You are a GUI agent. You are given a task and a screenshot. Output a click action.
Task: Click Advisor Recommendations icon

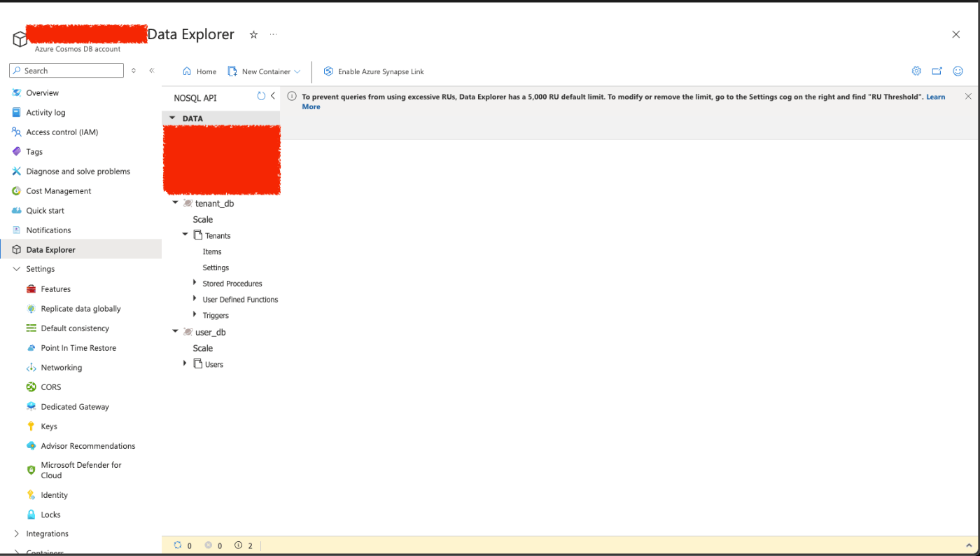(x=31, y=445)
